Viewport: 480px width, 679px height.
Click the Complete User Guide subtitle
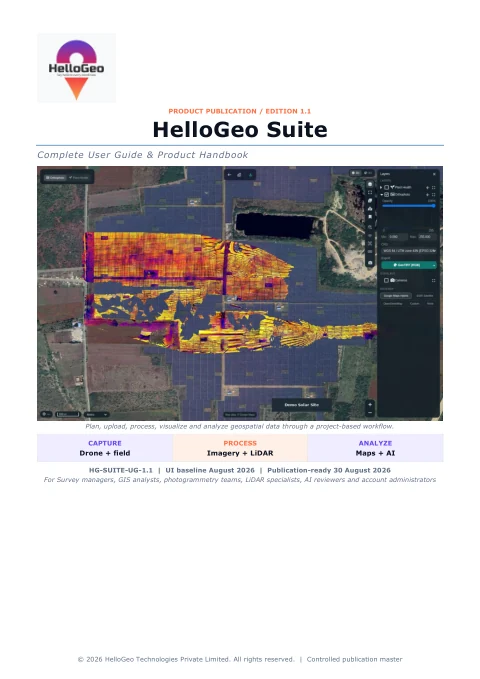pos(143,155)
